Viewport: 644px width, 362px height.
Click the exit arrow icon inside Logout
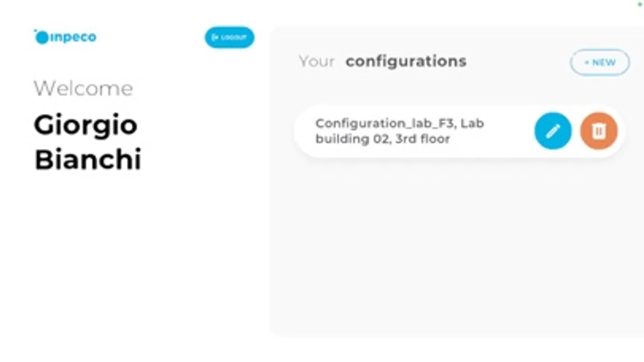pyautogui.click(x=215, y=37)
